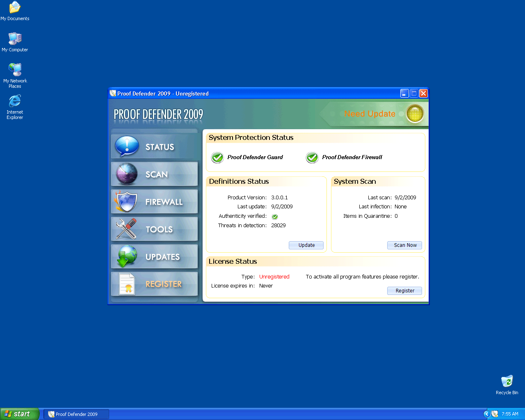Click Register in the License Status panel
Viewport: 525px width, 420px height.
click(x=404, y=290)
